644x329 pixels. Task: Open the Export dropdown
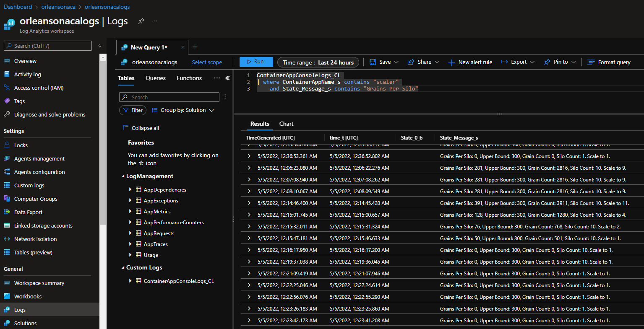coord(518,62)
